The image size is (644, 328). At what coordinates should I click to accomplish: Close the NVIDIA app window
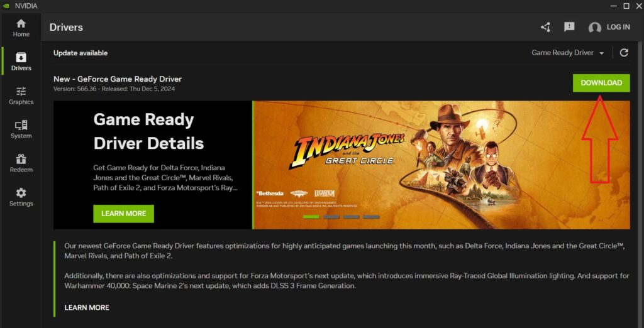coord(638,6)
